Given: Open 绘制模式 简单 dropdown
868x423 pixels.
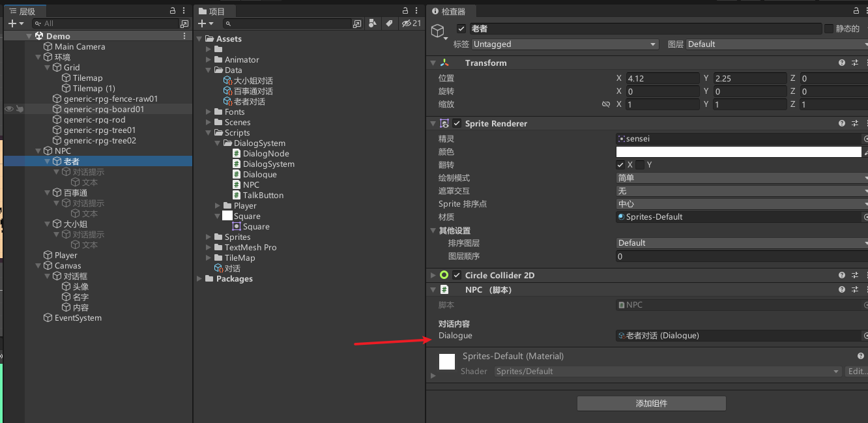Looking at the screenshot, I should coord(742,178).
